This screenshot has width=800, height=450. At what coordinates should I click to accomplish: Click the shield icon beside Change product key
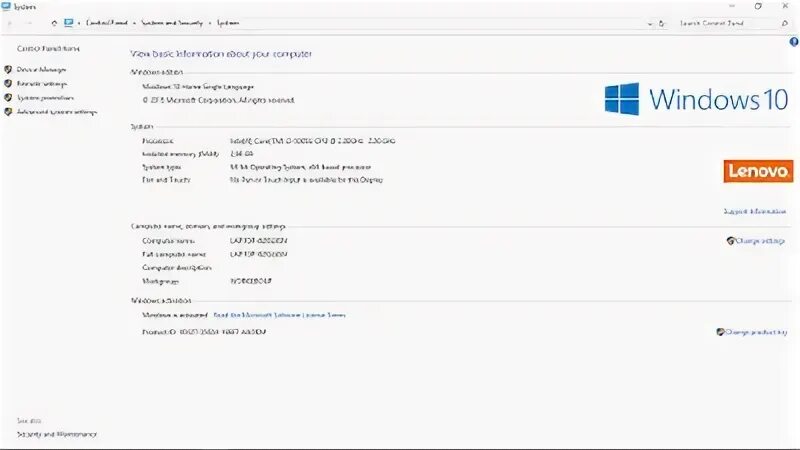coord(720,332)
